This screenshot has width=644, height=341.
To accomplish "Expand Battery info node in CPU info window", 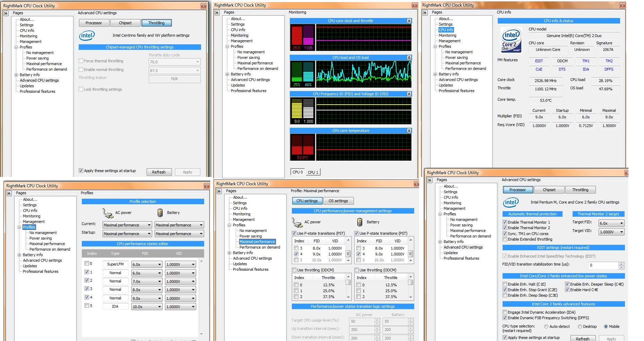I will point(435,74).
